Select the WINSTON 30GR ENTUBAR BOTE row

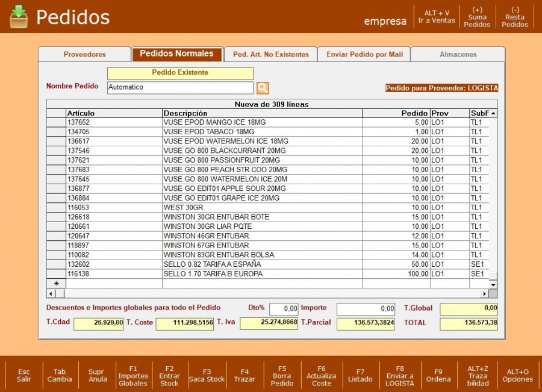(x=216, y=217)
